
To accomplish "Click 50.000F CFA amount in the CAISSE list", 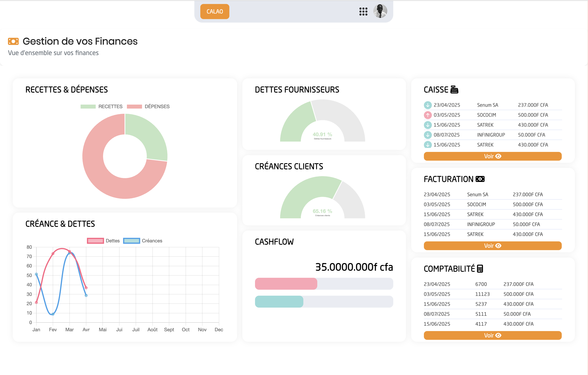I will coord(531,135).
